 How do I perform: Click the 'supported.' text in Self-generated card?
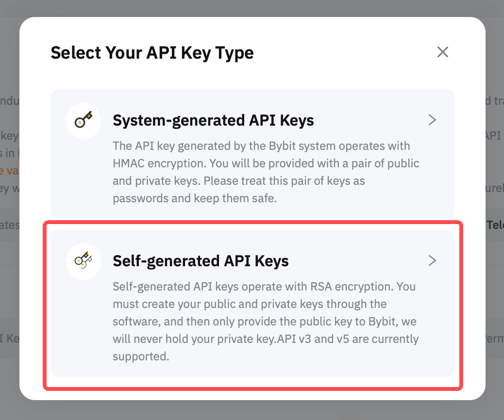141,356
